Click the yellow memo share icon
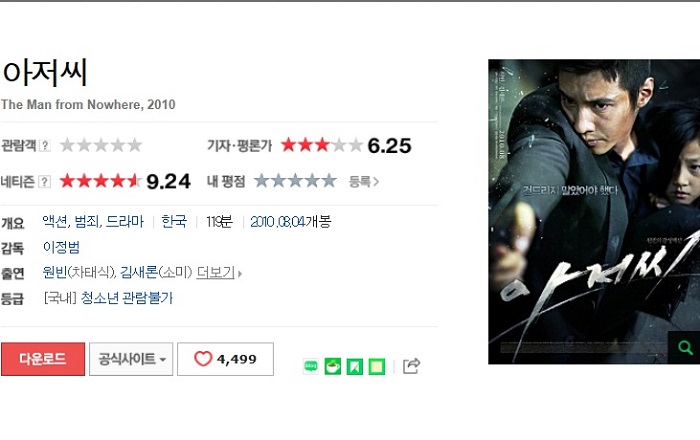The image size is (700, 440). [x=376, y=366]
